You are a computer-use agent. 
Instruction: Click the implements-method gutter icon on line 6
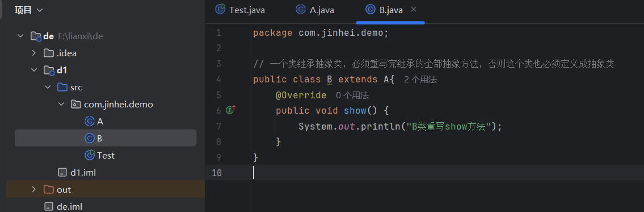pyautogui.click(x=230, y=110)
